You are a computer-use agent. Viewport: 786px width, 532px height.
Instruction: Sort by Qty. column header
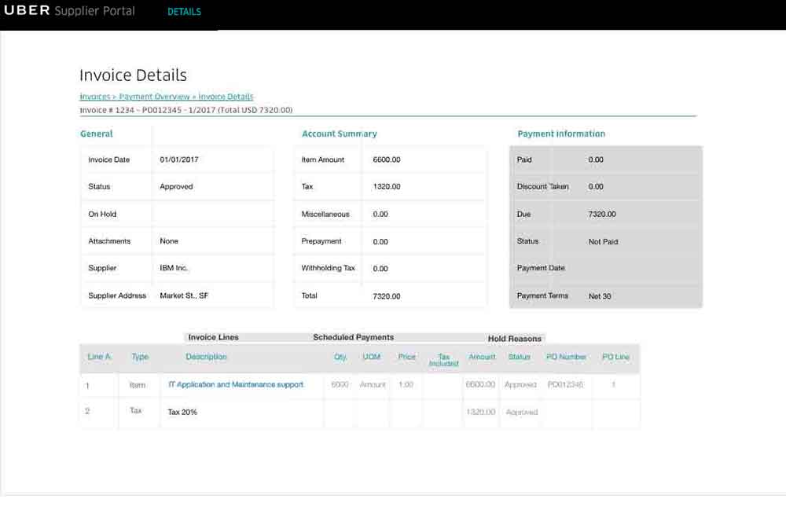pos(340,357)
